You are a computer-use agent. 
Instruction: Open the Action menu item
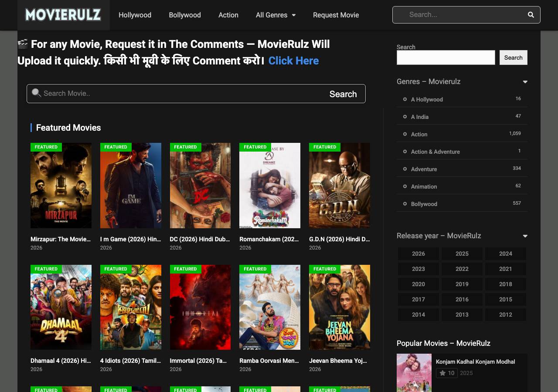pos(228,15)
